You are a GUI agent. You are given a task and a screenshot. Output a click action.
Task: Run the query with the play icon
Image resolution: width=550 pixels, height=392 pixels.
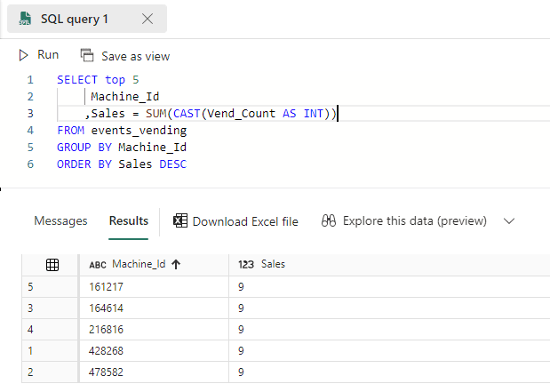point(23,55)
